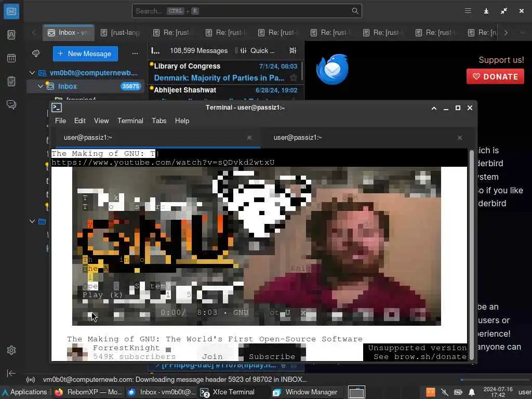Click Subscribe in the terminal browser
Screen dimensions: 532x399
tap(272, 356)
